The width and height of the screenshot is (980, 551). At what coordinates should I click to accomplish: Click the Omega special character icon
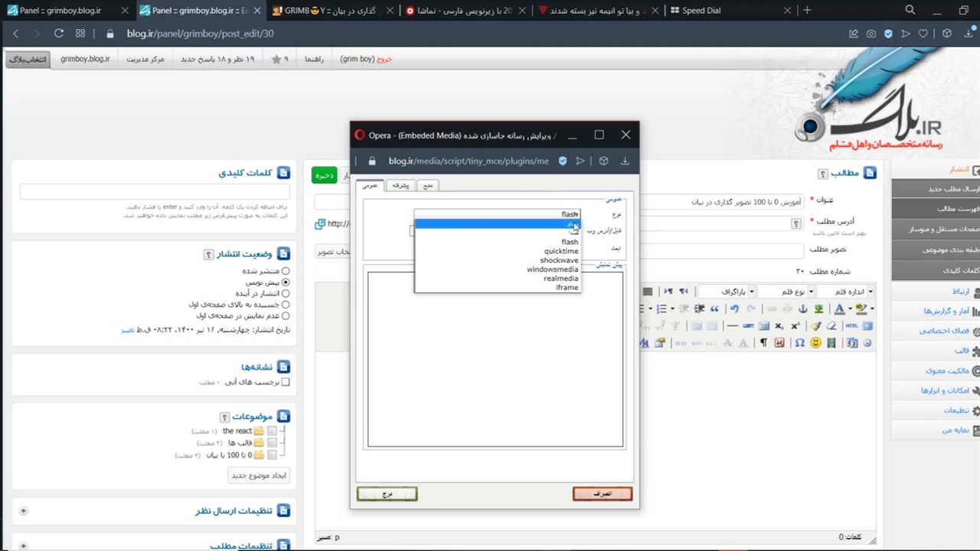[799, 343]
